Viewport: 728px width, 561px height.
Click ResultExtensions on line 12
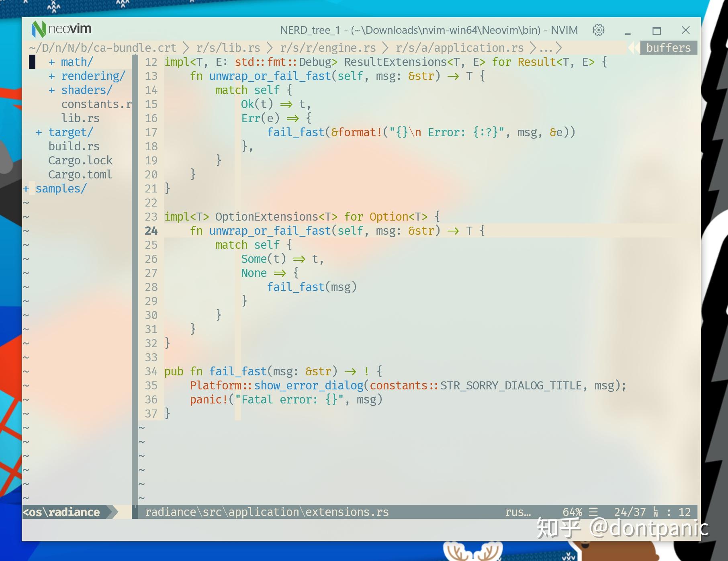point(395,62)
